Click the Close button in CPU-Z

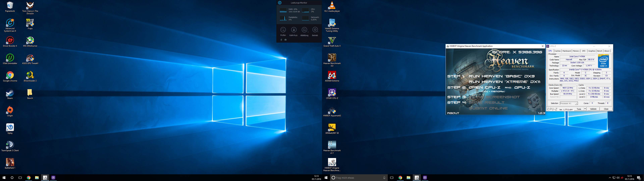tap(606, 109)
